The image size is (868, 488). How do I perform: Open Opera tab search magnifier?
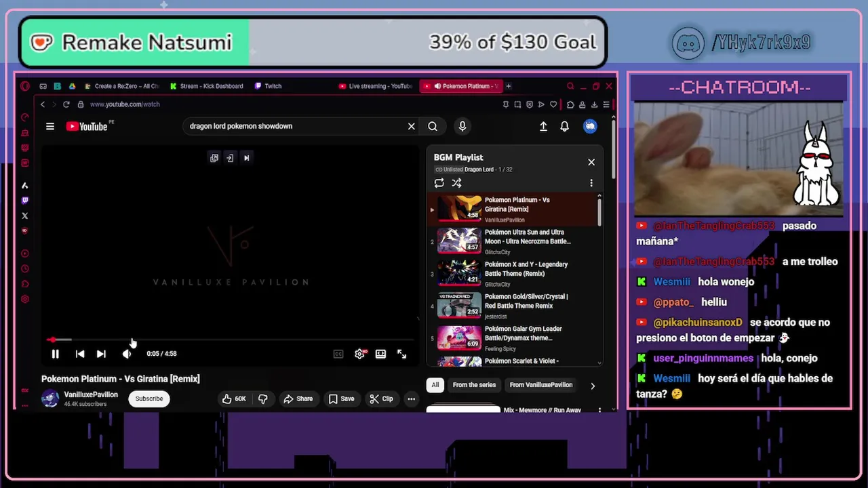coord(570,86)
